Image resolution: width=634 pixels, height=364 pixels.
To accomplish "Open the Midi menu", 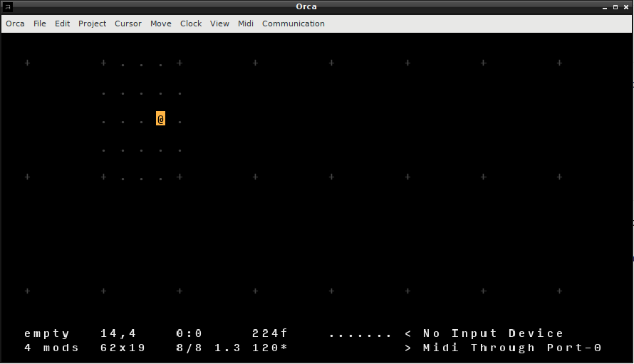I will (x=246, y=24).
